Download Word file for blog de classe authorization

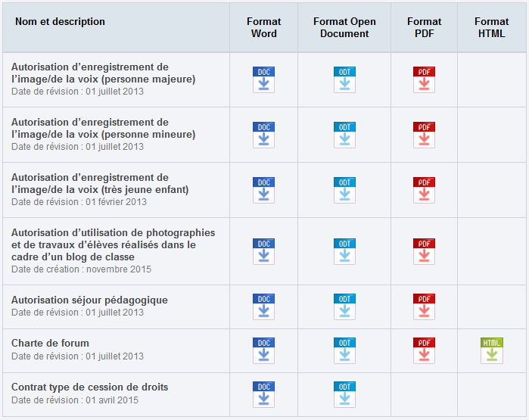click(x=263, y=251)
